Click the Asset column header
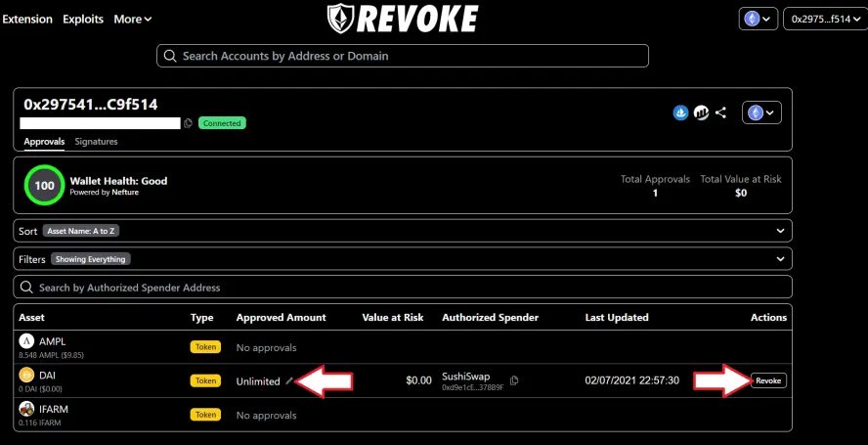Image resolution: width=868 pixels, height=445 pixels. (31, 318)
